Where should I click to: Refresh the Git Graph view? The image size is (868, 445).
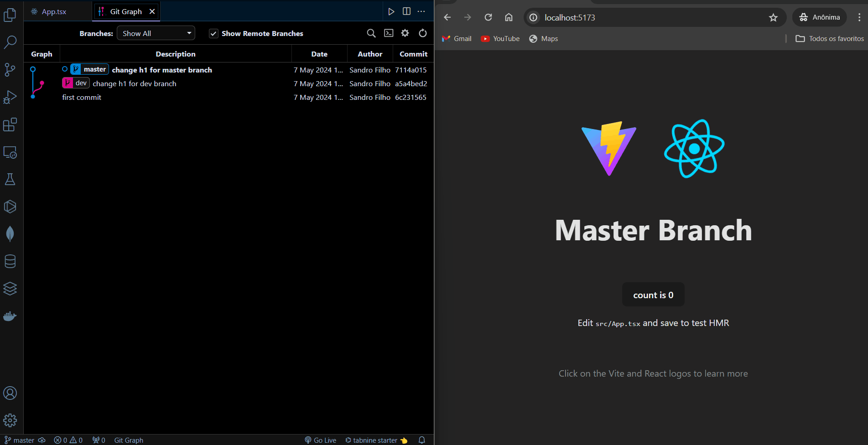[x=423, y=33]
